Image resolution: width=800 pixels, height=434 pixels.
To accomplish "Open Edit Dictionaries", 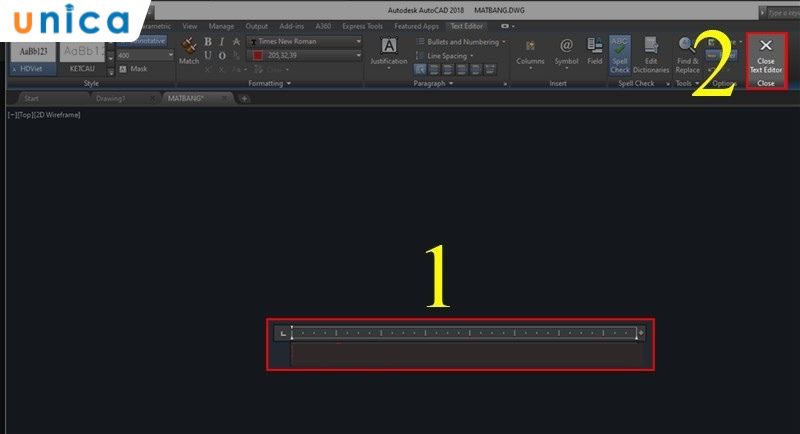I will pos(651,55).
